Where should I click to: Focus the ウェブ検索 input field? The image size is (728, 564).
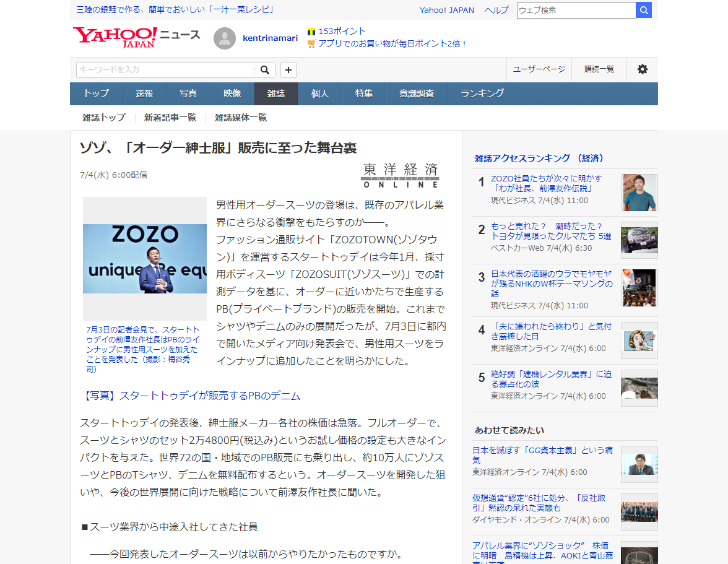tap(576, 10)
